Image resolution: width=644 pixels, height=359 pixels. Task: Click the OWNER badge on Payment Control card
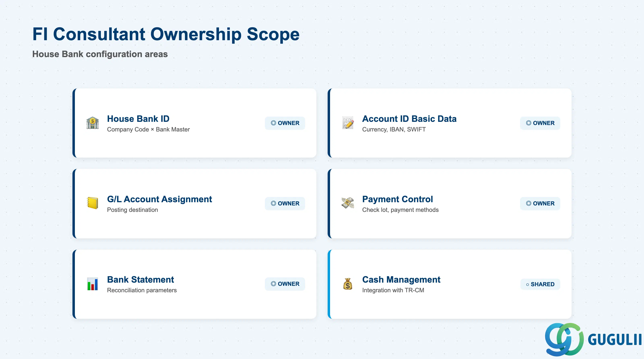pyautogui.click(x=540, y=203)
